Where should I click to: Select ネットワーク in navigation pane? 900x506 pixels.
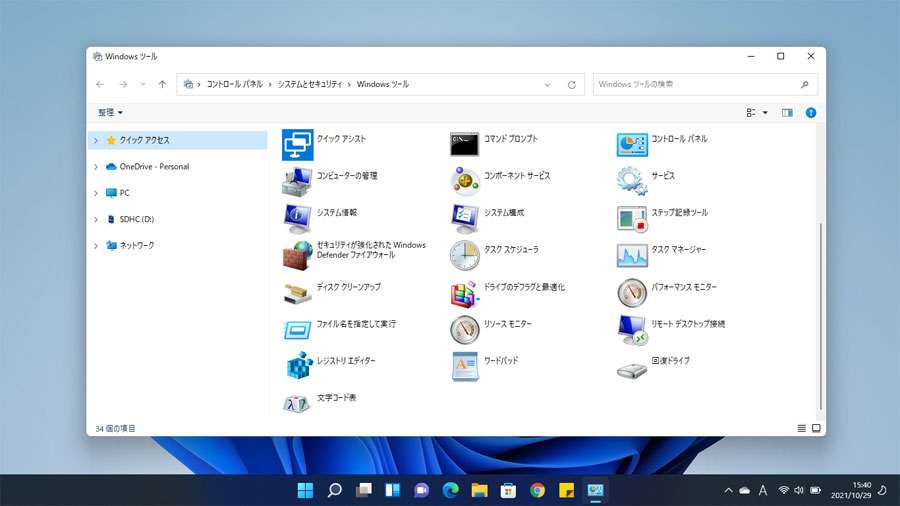pos(177,246)
